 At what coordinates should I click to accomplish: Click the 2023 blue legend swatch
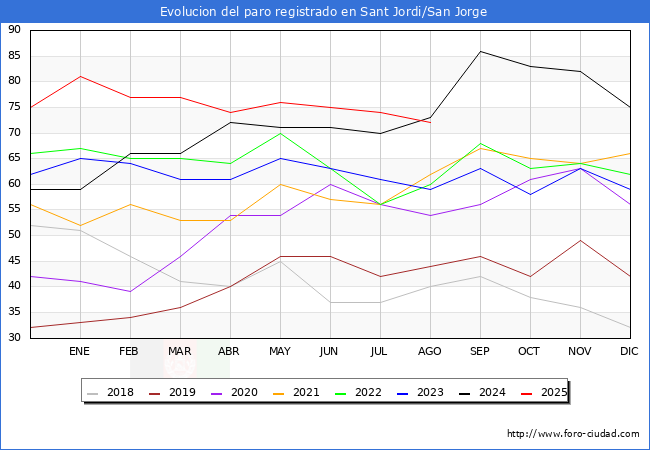click(403, 393)
